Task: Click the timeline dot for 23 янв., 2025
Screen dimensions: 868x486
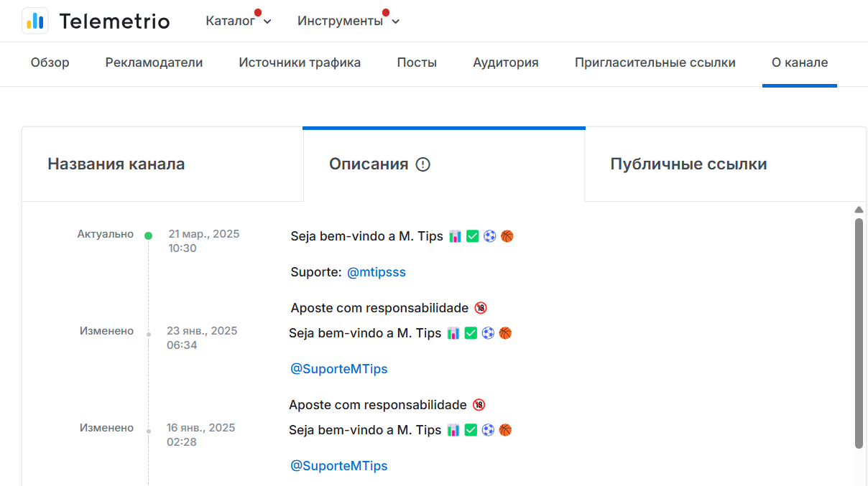Action: 149,334
